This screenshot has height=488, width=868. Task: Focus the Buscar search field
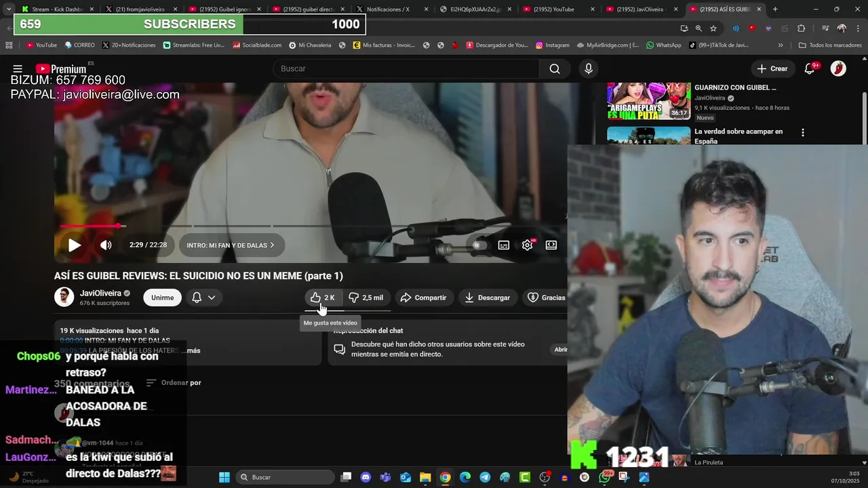coord(407,68)
